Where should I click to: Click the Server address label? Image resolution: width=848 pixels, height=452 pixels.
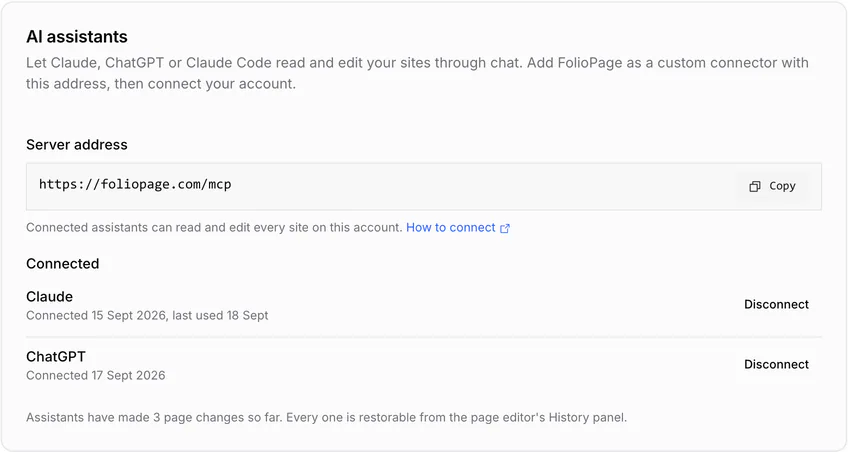[x=77, y=145]
